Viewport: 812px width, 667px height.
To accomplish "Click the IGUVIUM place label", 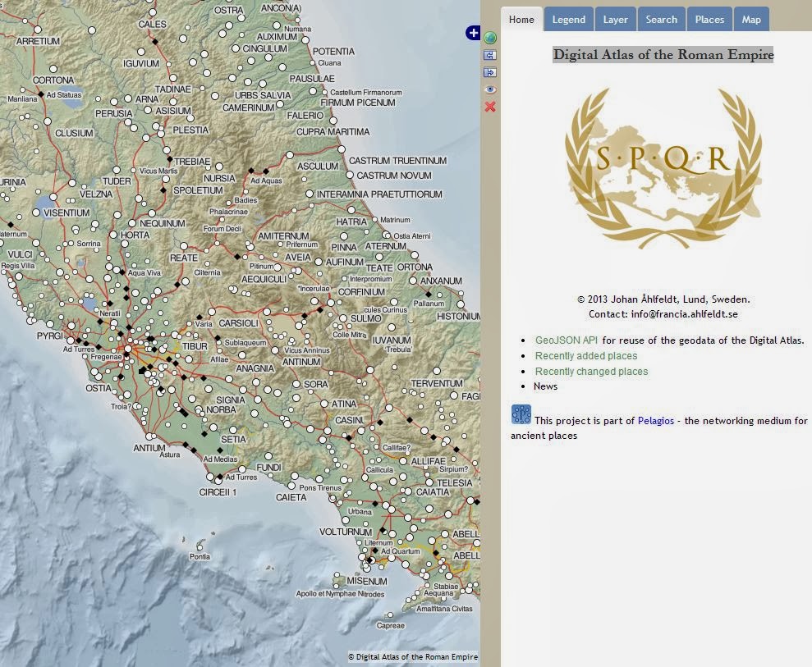I will pyautogui.click(x=141, y=64).
